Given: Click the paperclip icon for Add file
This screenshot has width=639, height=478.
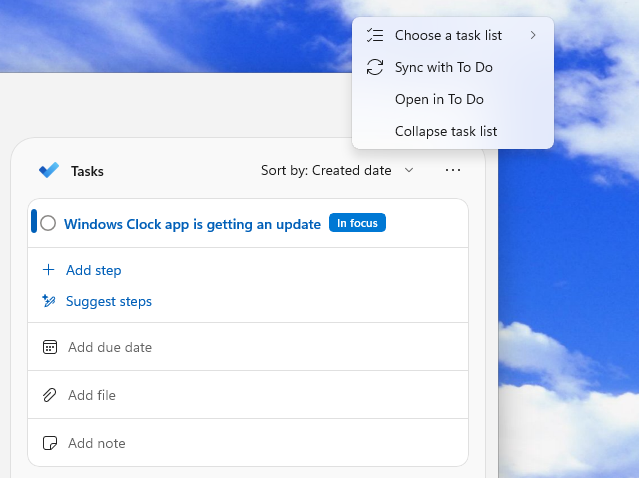Looking at the screenshot, I should tap(50, 395).
